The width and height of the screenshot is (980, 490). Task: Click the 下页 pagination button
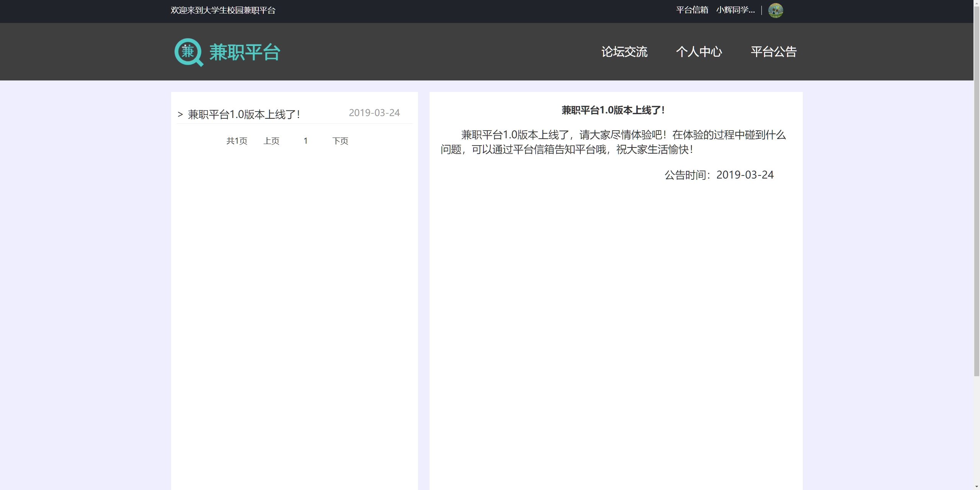pos(340,141)
